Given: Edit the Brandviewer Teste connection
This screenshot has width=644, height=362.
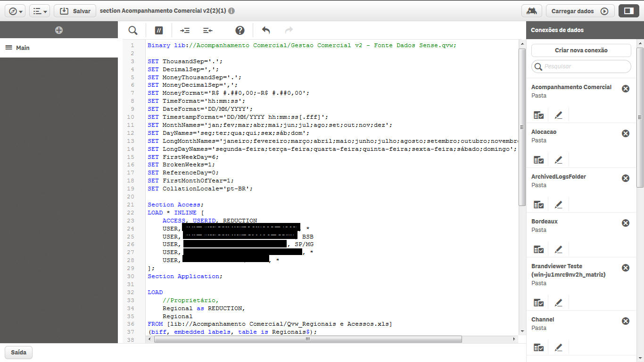Looking at the screenshot, I should pyautogui.click(x=559, y=302).
